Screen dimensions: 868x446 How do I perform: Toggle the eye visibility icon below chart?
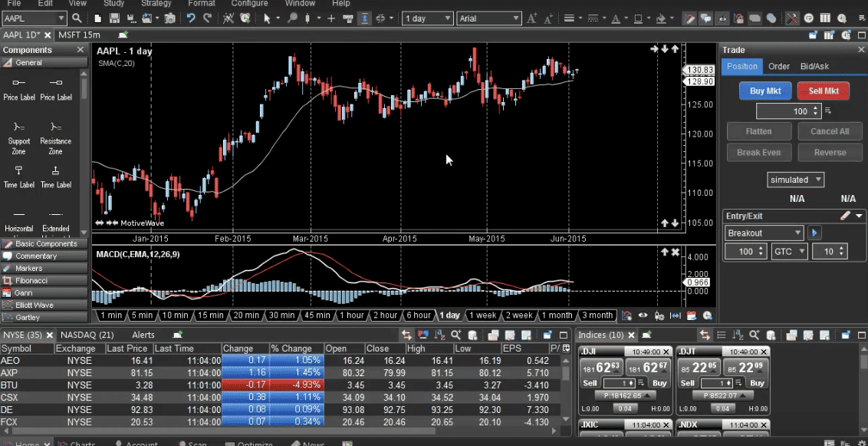point(643,316)
